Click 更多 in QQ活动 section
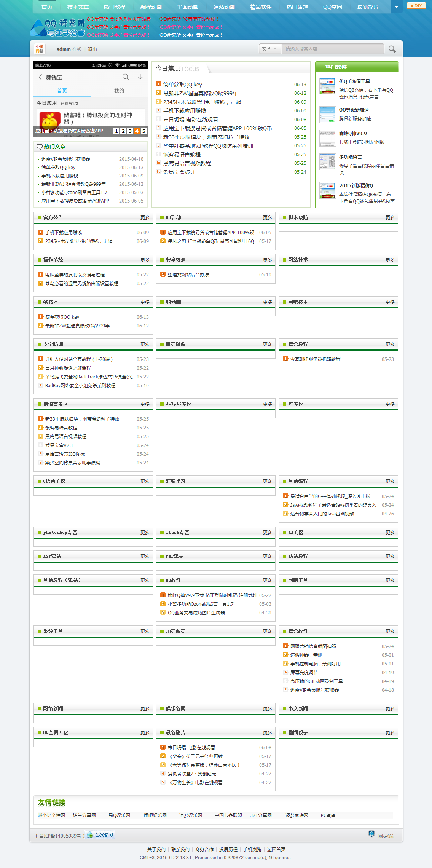The image size is (432, 868). click(x=268, y=218)
